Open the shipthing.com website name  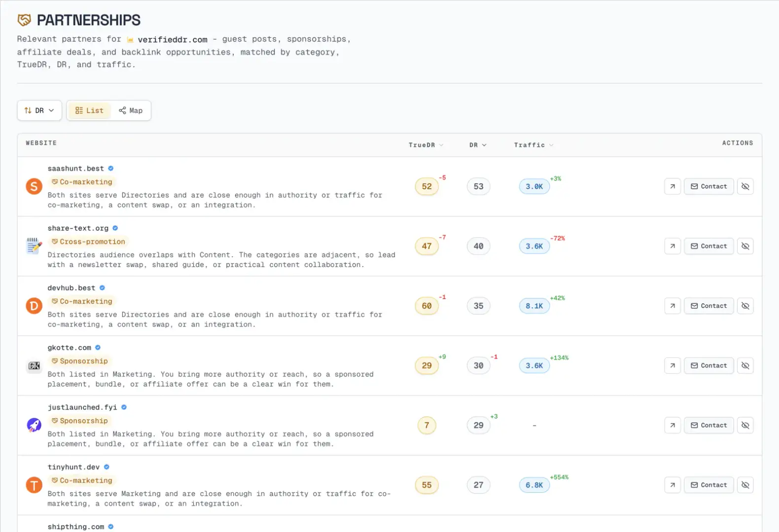click(76, 527)
